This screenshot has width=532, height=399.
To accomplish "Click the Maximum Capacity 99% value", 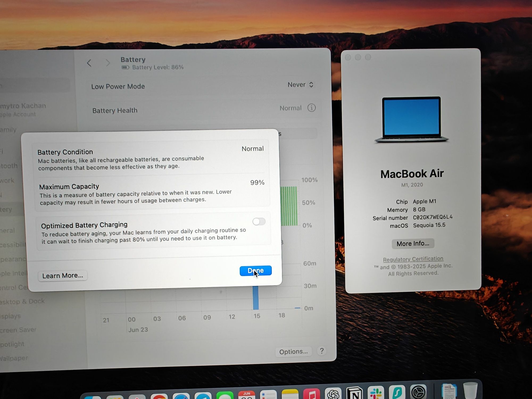I will pyautogui.click(x=257, y=182).
